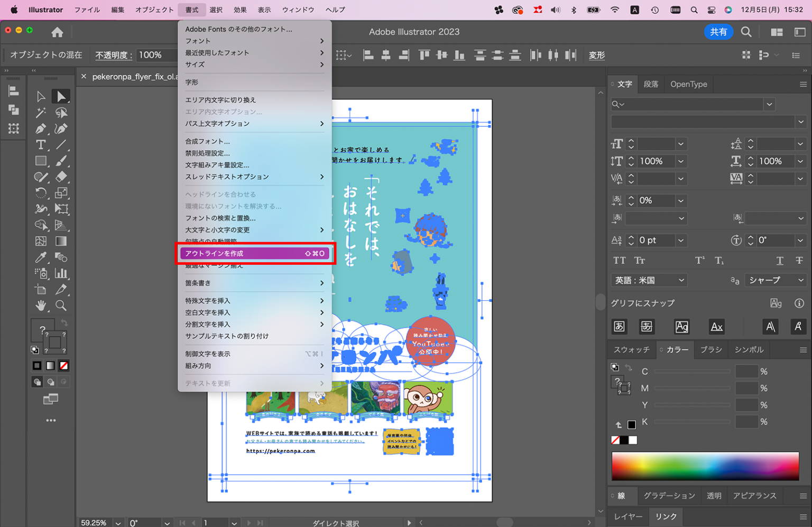Choose アウトラインを作成 from the 書式 menu

254,253
